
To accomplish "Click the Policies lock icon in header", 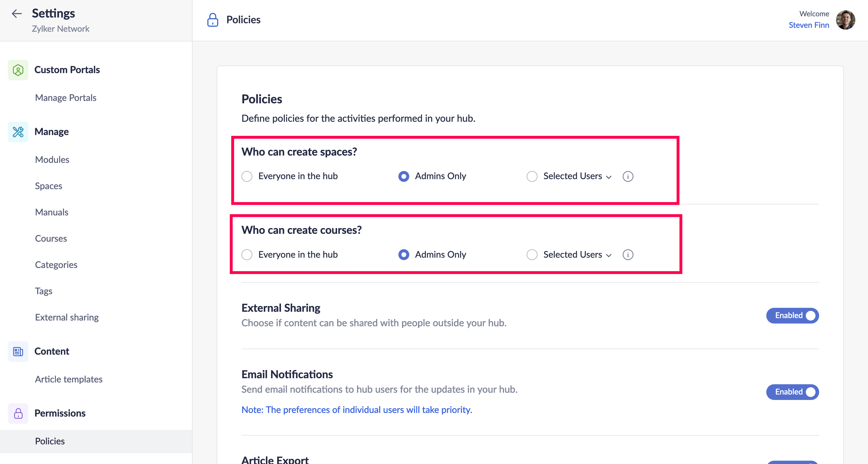I will point(212,20).
